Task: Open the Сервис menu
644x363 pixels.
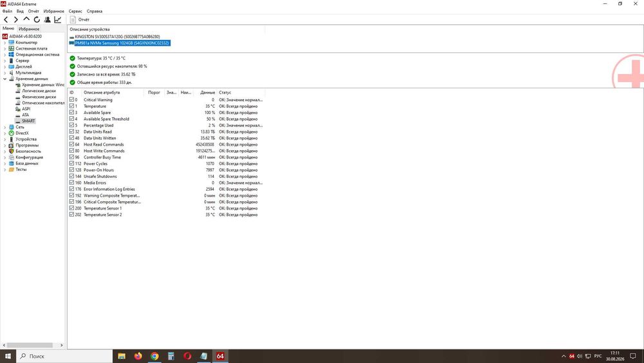Action: pos(75,11)
